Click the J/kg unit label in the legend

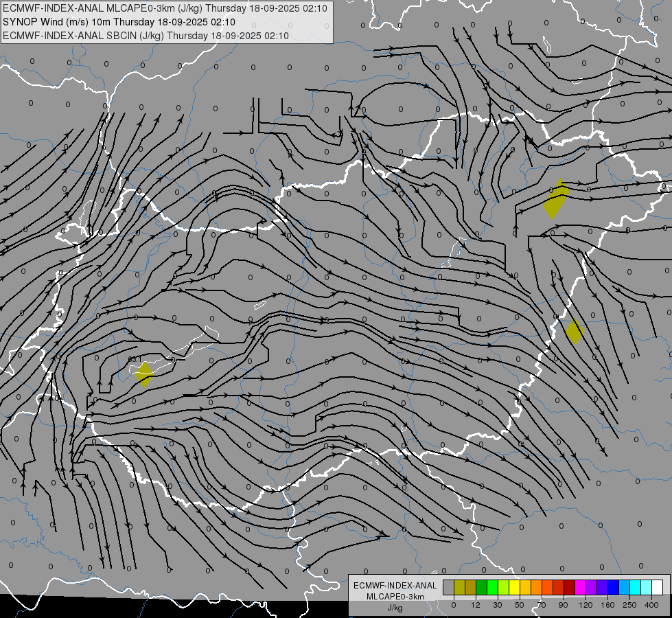395,608
